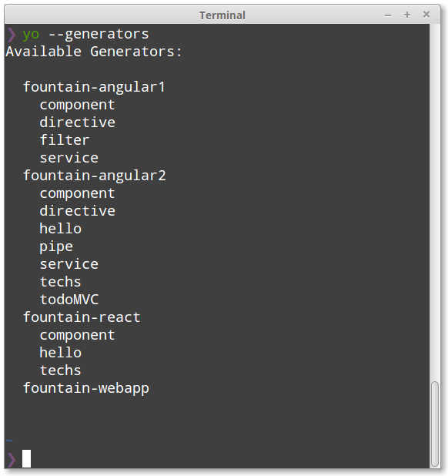Click the vertical scrollbar thumb
Screen dimensions: 448x476
point(435,424)
